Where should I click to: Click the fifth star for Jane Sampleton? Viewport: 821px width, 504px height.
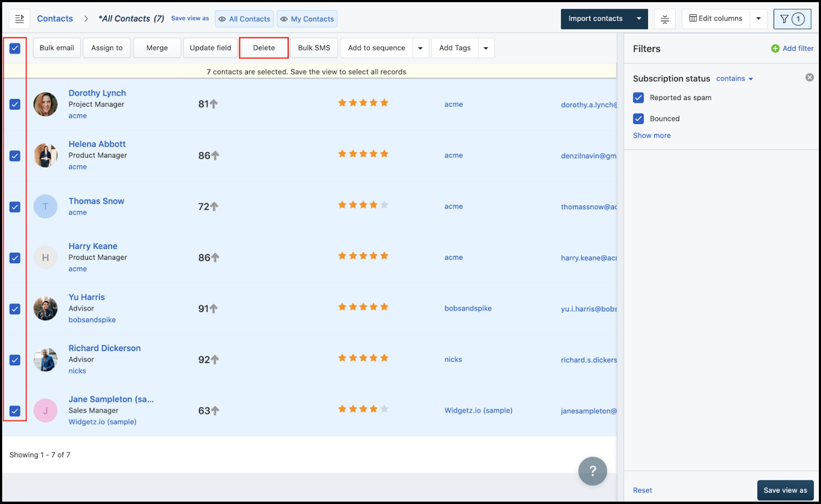[384, 409]
